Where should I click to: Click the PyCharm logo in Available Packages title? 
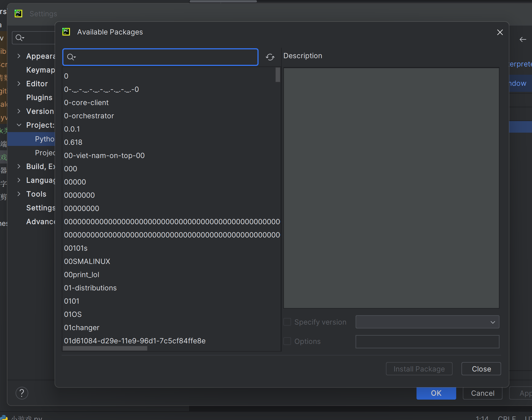(x=66, y=32)
